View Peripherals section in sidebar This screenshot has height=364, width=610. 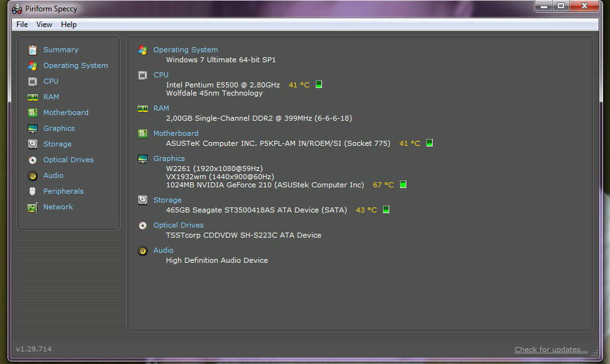pos(64,191)
